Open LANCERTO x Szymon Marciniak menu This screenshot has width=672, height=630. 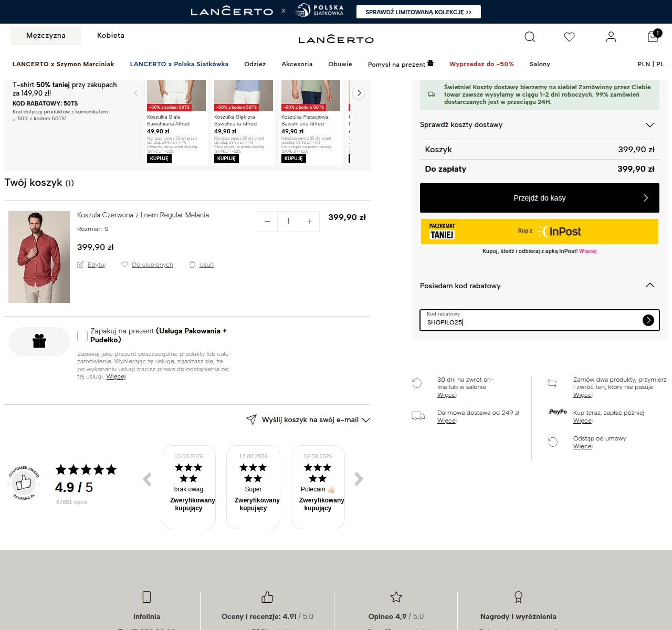pos(63,64)
